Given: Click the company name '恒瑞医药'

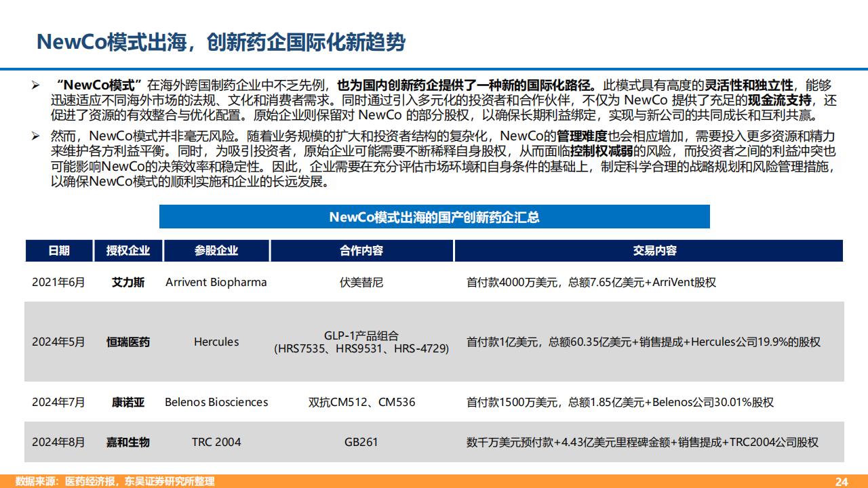Looking at the screenshot, I should 128,342.
